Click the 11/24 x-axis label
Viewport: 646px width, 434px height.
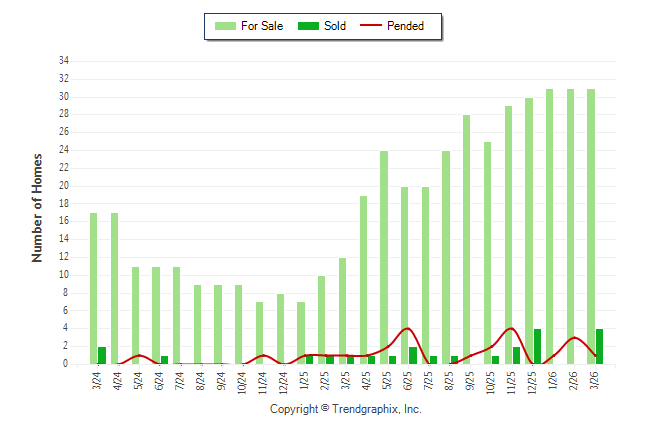point(261,381)
